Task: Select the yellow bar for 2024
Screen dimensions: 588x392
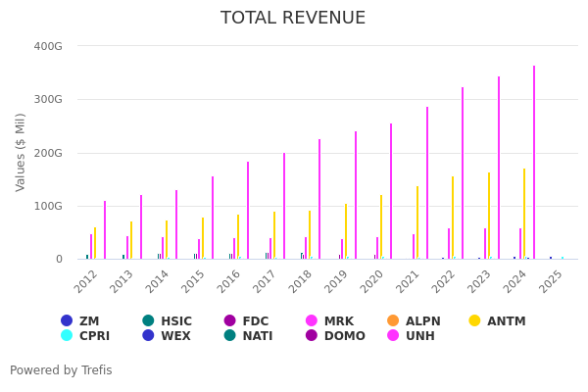Action: [523, 214]
